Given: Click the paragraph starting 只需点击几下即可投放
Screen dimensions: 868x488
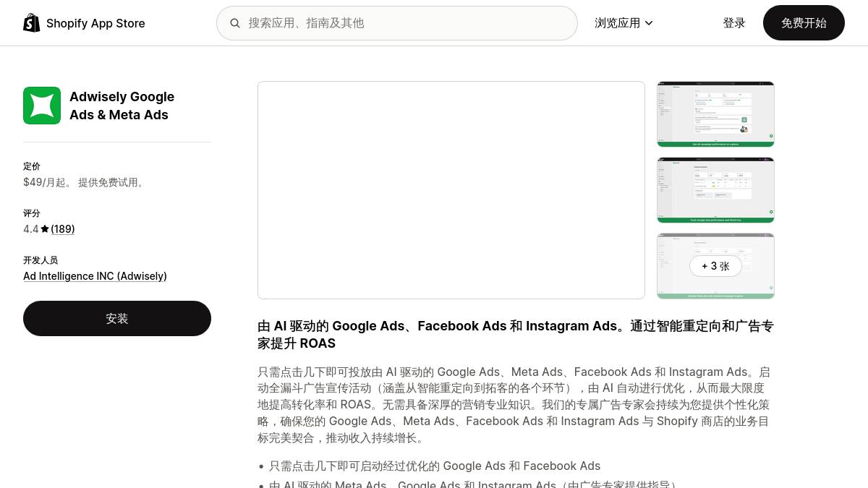Looking at the screenshot, I should (x=515, y=405).
